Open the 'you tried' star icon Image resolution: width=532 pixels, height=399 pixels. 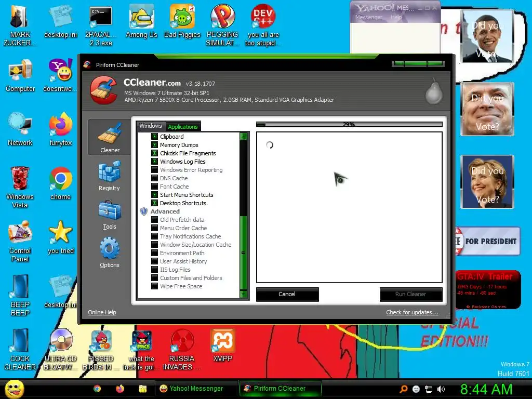60,237
